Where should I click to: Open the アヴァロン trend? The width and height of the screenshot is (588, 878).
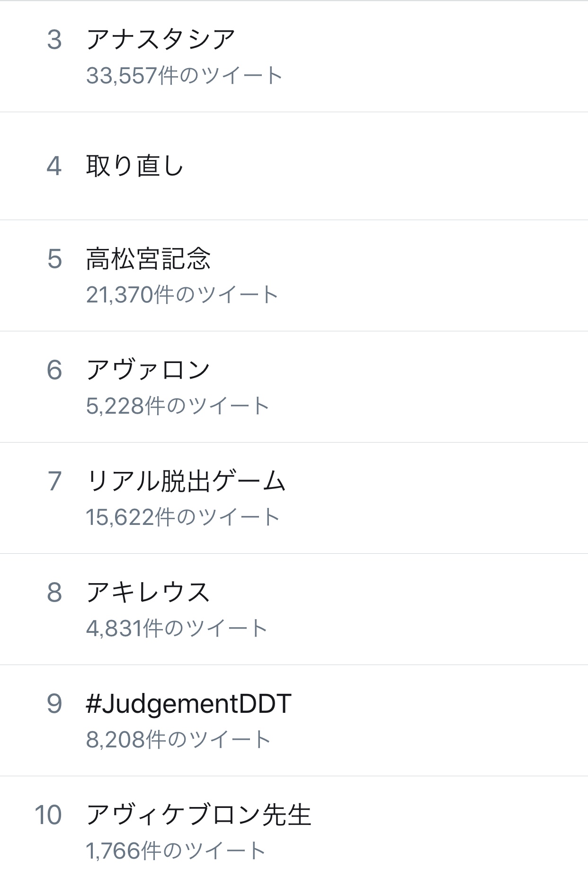tap(148, 370)
